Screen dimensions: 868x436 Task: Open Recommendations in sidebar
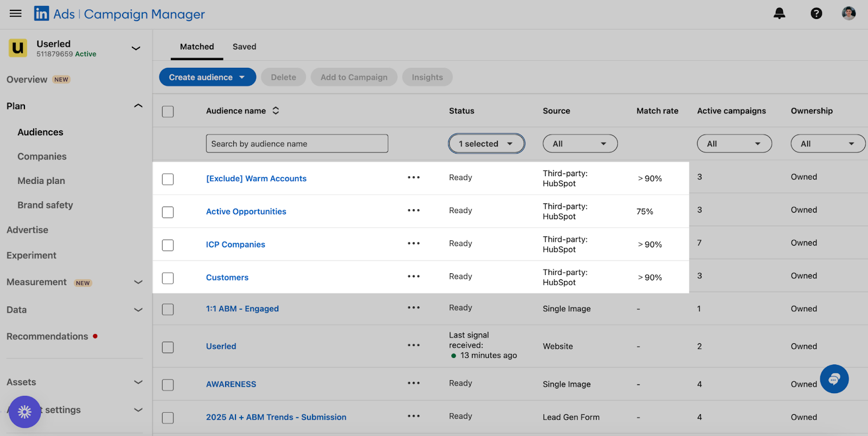47,337
